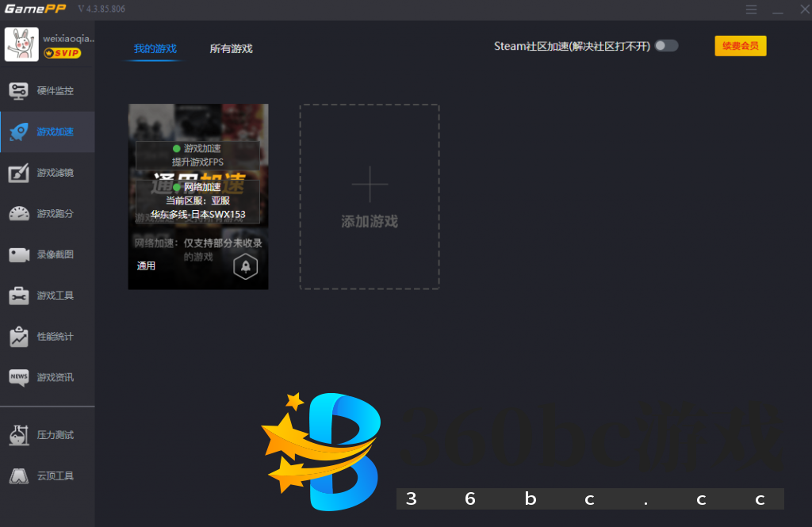The height and width of the screenshot is (527, 812).
Task: Select the 游戏滤镜 game filter tool
Action: tap(48, 173)
